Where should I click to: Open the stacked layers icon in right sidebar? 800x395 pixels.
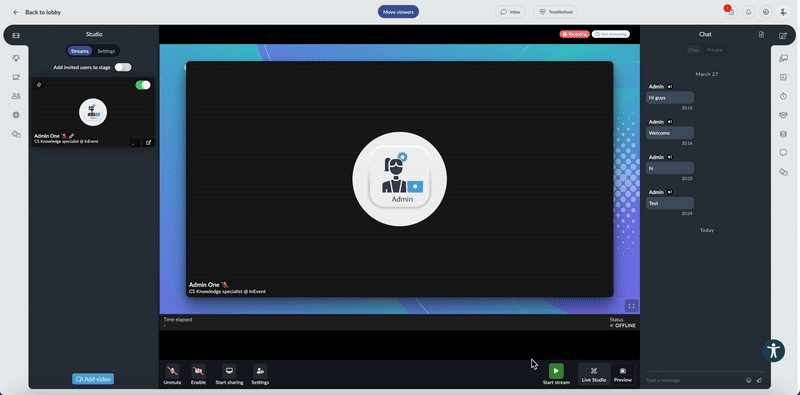click(x=783, y=134)
